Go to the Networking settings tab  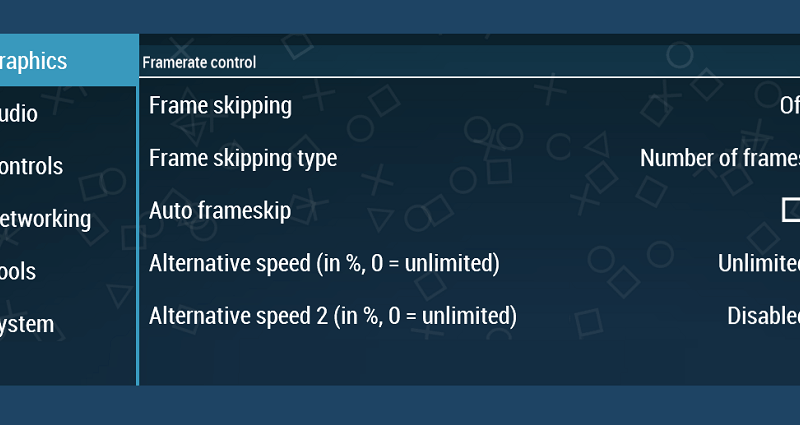[x=68, y=218]
